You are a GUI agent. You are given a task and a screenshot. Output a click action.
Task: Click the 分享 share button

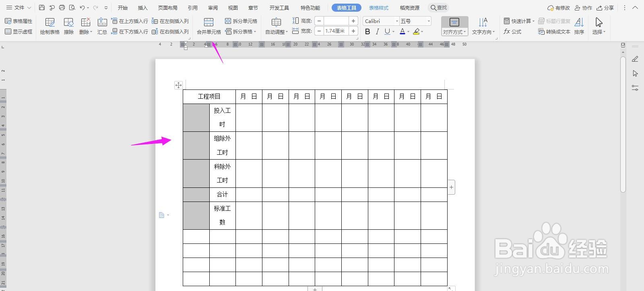(605, 8)
